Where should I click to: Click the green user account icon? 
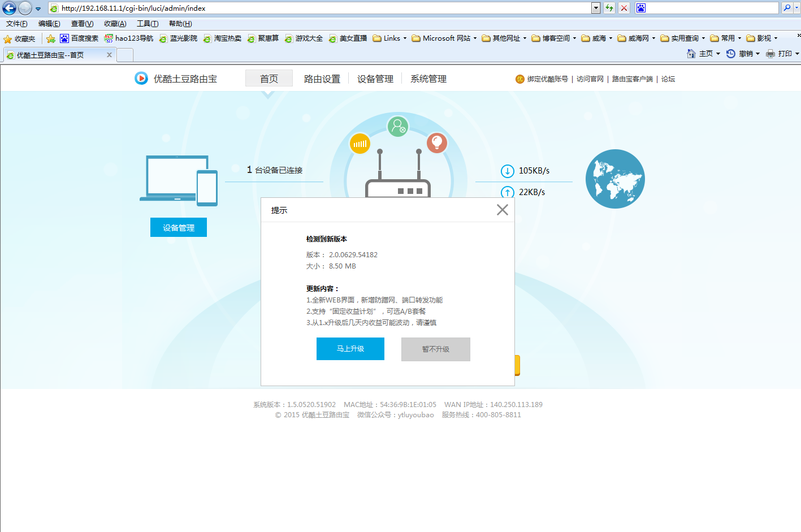click(x=398, y=126)
